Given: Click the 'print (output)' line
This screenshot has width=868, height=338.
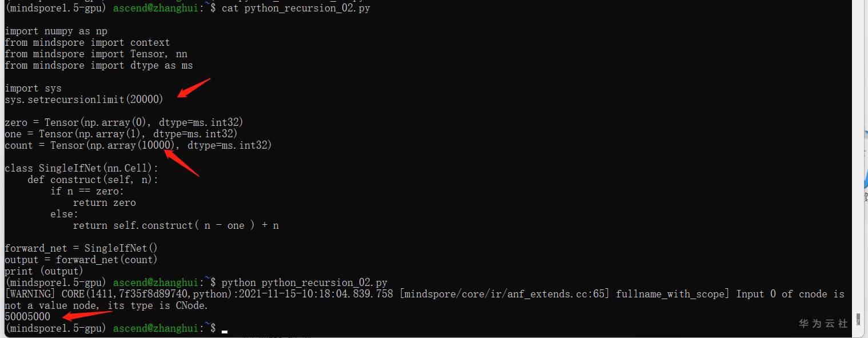Looking at the screenshot, I should pos(44,271).
